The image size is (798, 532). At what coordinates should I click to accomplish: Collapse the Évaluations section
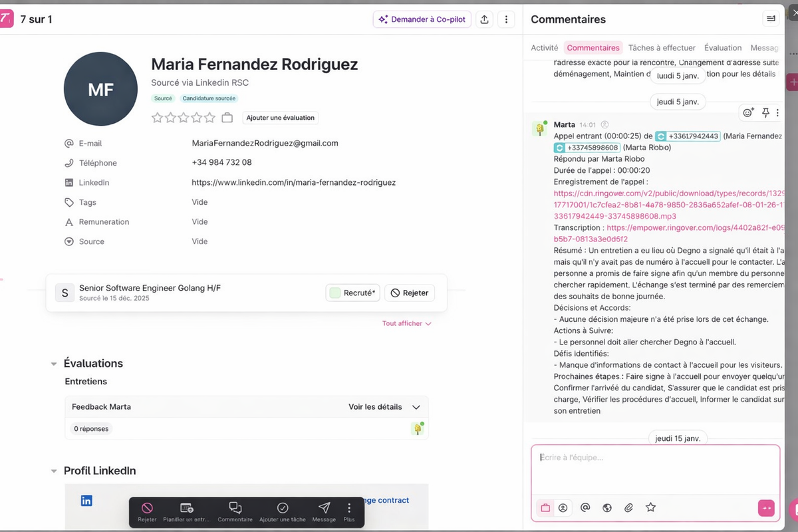[54, 364]
